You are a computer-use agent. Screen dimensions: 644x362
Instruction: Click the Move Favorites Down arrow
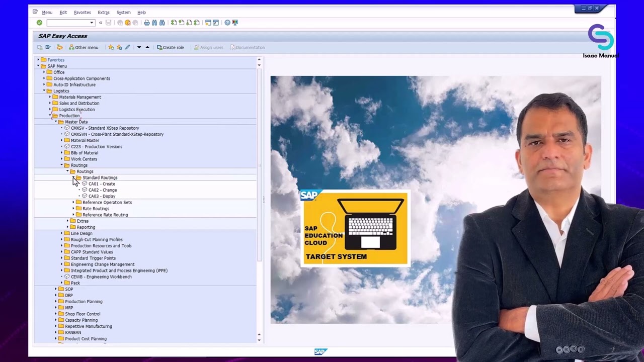pyautogui.click(x=139, y=47)
